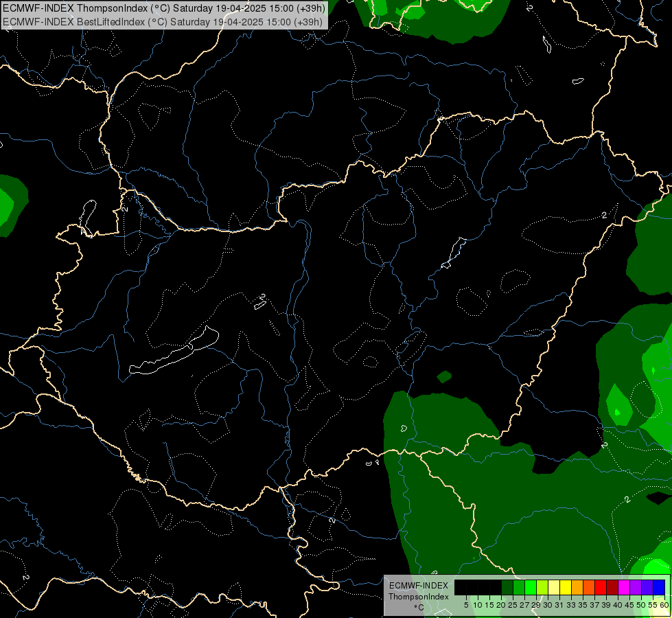This screenshot has height=618, width=672.
Task: Click the legend value label 20
Action: (x=502, y=605)
